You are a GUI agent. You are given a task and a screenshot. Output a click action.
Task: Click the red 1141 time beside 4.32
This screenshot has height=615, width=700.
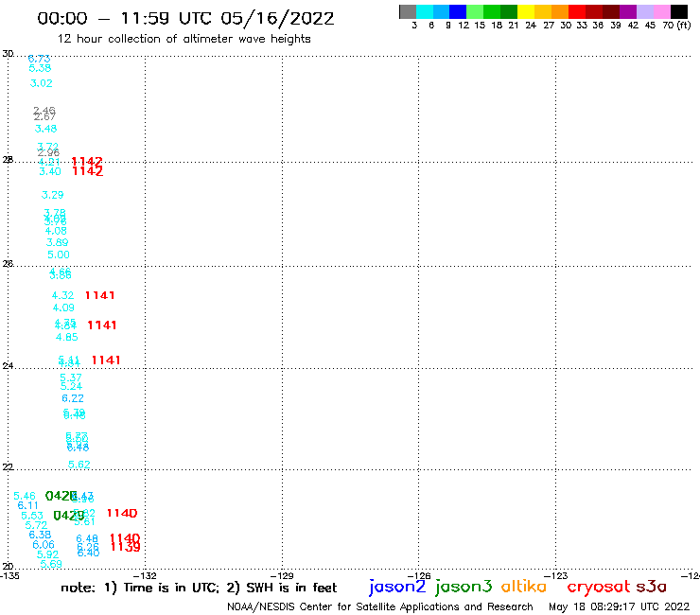click(99, 295)
